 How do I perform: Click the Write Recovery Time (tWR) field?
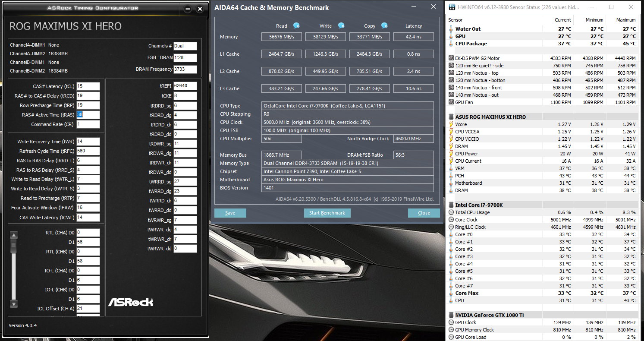tap(88, 142)
